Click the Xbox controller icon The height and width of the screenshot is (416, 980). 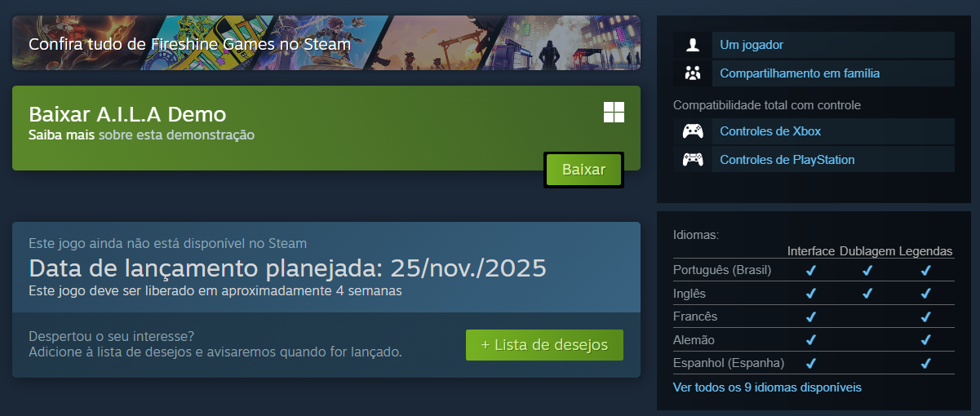click(x=693, y=131)
